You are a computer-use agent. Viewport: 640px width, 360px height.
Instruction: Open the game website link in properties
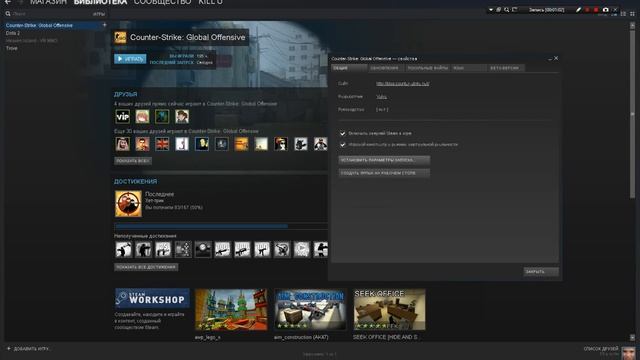tap(402, 84)
